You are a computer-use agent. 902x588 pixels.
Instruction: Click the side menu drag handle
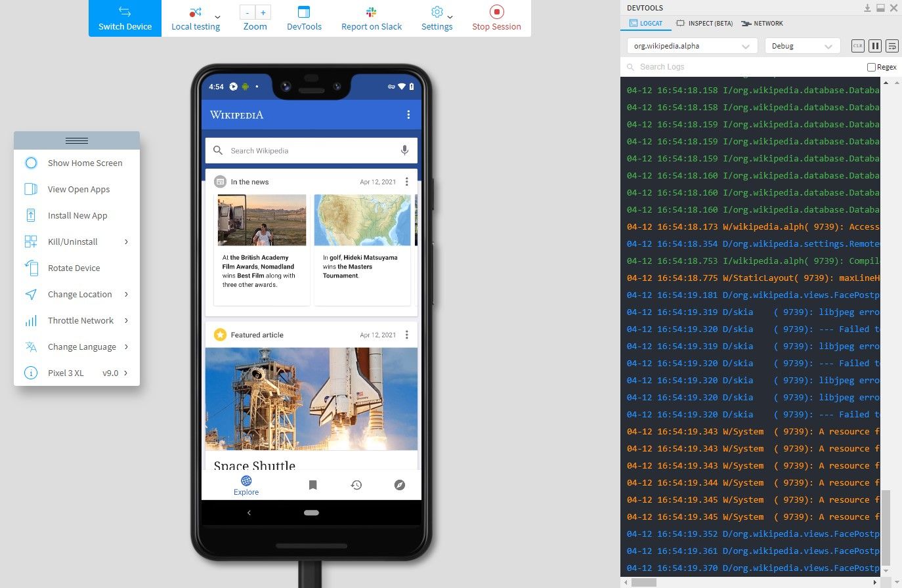click(x=77, y=140)
